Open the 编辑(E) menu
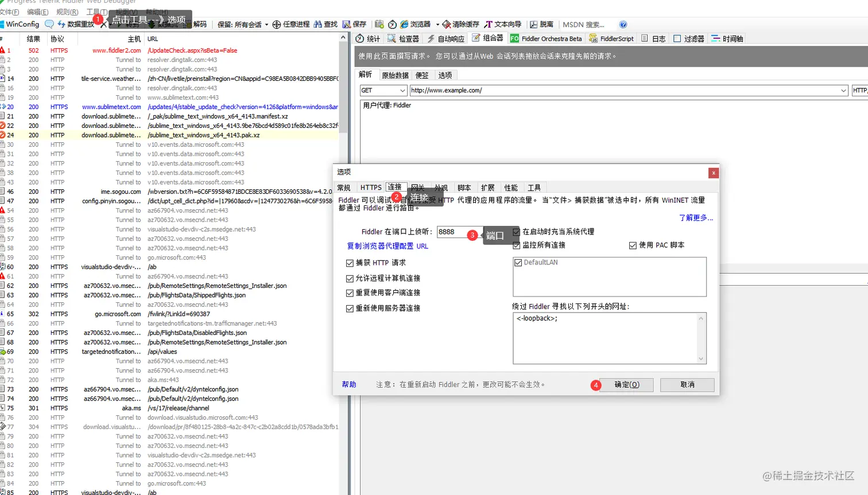 point(38,11)
